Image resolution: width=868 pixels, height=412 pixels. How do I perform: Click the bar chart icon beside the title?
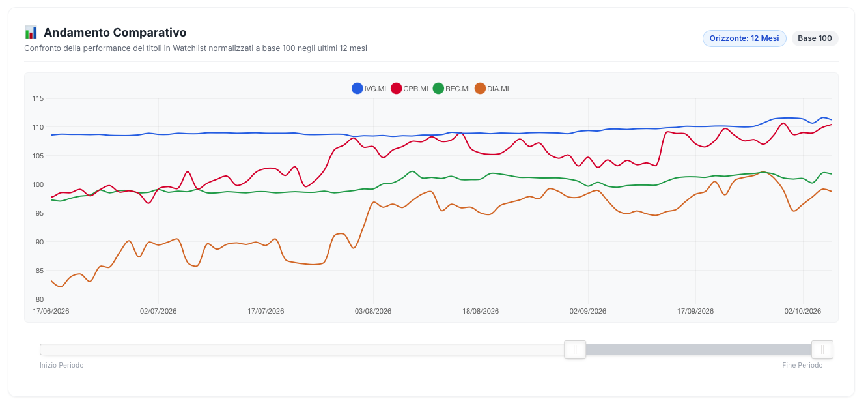[x=31, y=33]
